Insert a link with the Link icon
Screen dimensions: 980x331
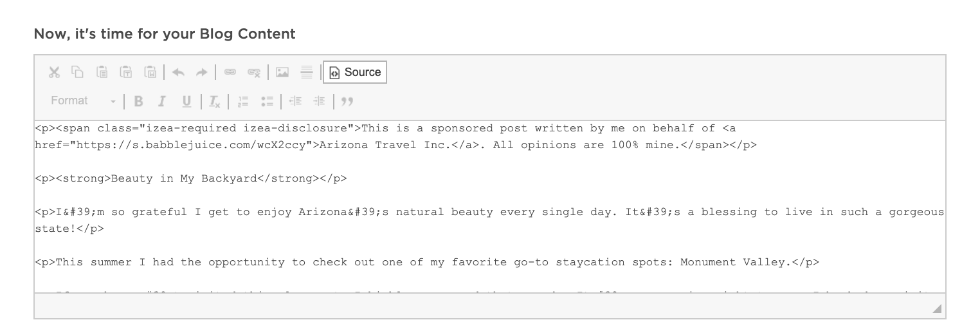230,72
